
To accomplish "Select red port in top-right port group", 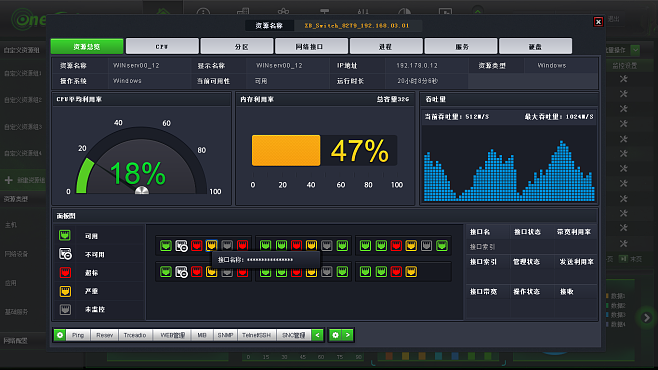I will point(396,245).
